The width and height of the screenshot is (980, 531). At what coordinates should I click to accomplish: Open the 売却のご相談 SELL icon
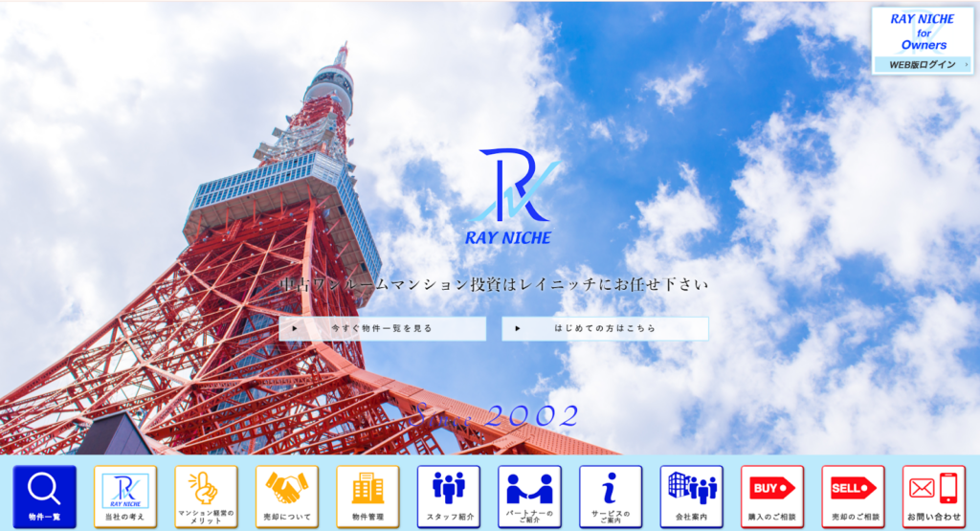[x=853, y=497]
